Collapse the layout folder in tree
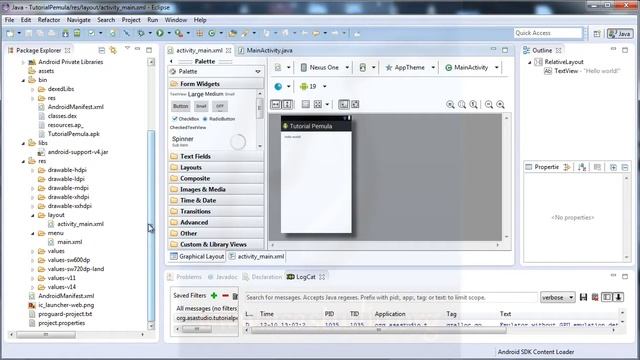 (33, 215)
